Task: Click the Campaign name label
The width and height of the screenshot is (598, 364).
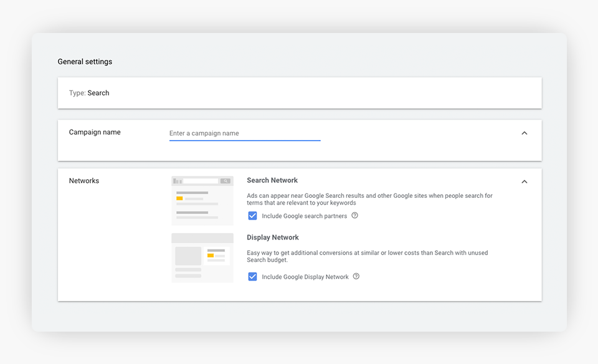Action: click(95, 133)
